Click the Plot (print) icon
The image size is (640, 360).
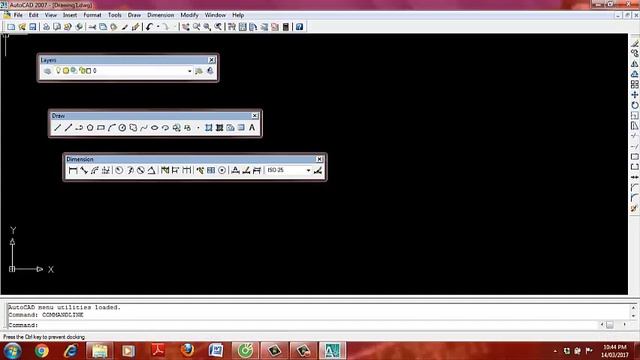(46, 27)
